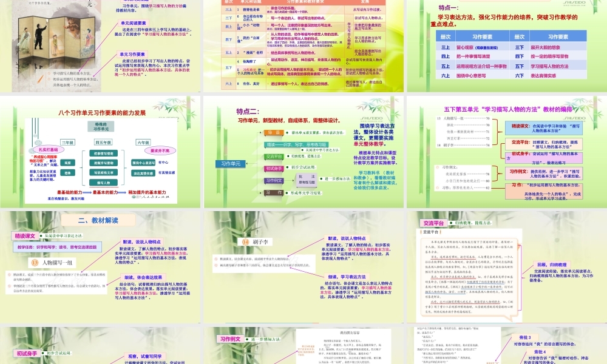Click the 围绕中心意思写 cell in the blue table
Screen dimensions: 607x364
[x=482, y=76]
